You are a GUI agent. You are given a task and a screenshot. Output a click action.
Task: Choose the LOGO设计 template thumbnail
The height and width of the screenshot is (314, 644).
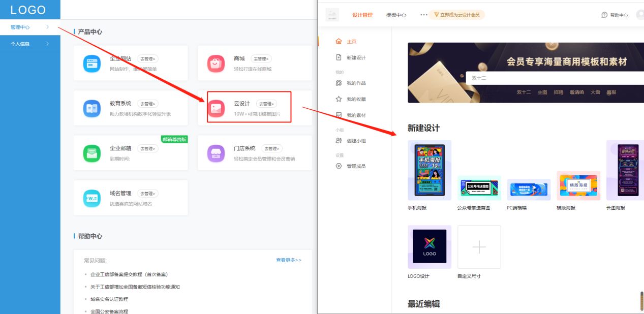click(430, 247)
